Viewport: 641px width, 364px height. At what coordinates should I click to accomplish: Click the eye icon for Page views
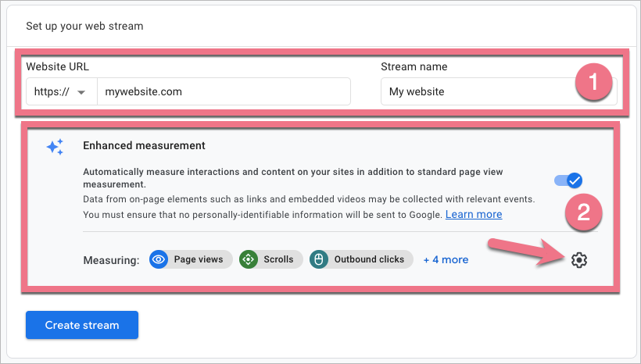click(x=159, y=259)
